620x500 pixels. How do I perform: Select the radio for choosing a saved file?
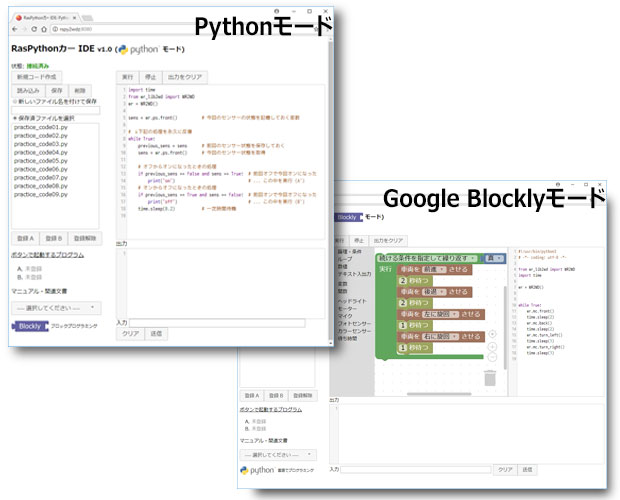pyautogui.click(x=15, y=118)
